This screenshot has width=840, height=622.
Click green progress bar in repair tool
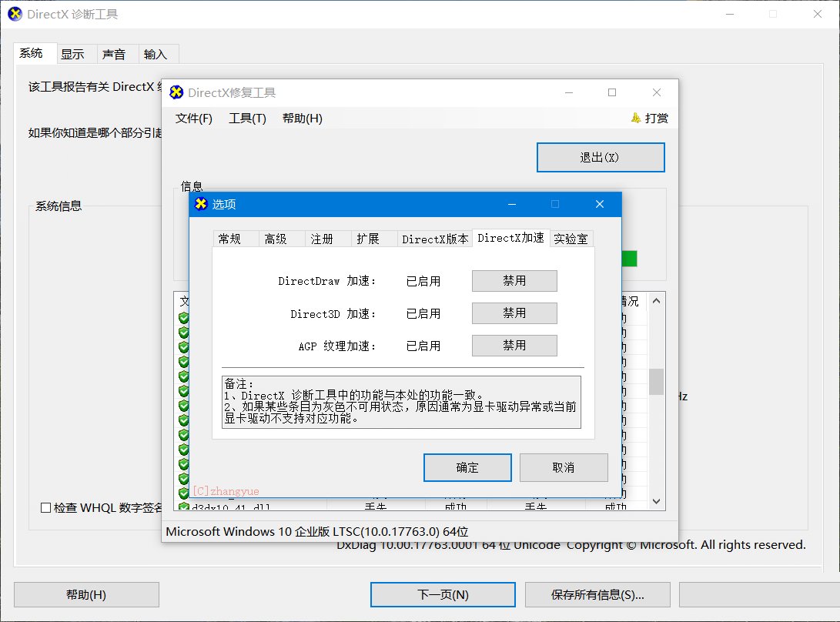(630, 259)
